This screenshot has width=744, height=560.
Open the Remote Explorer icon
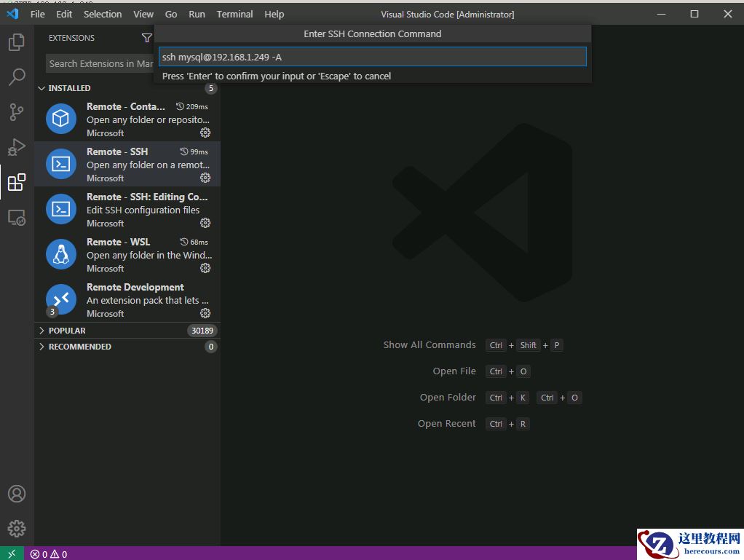17,217
